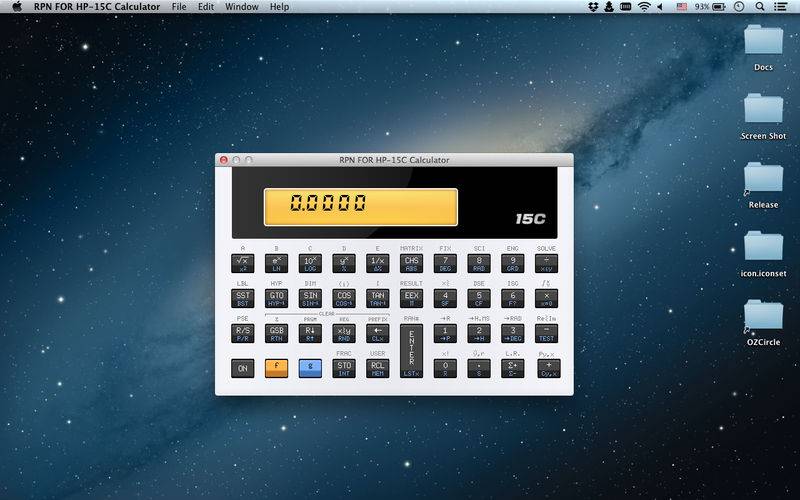The height and width of the screenshot is (500, 800).
Task: Click the battery status icon
Action: [719, 7]
